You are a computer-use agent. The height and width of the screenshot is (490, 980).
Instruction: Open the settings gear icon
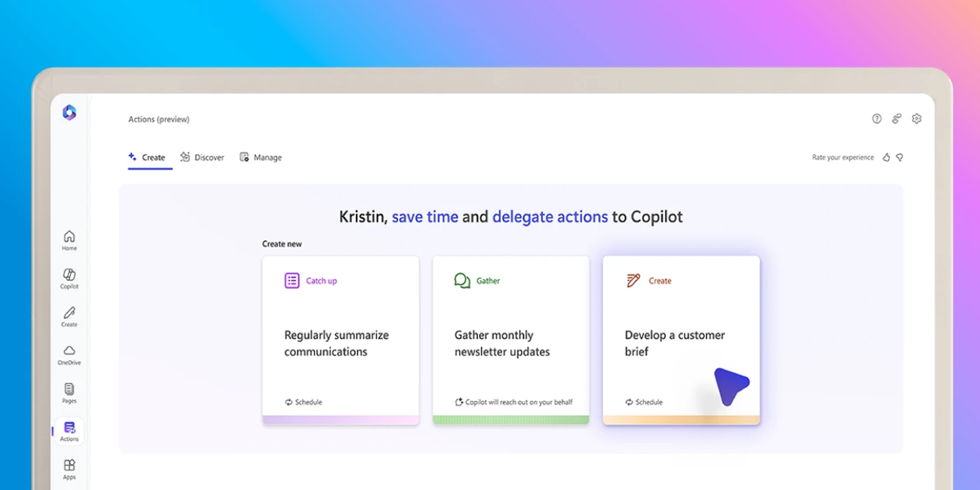tap(917, 119)
